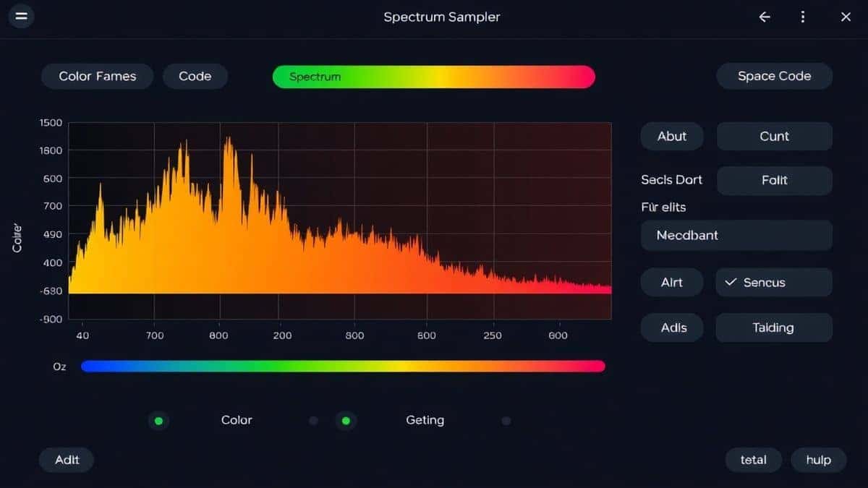
Task: Click the Oz rainbow hue slider
Action: pos(343,367)
